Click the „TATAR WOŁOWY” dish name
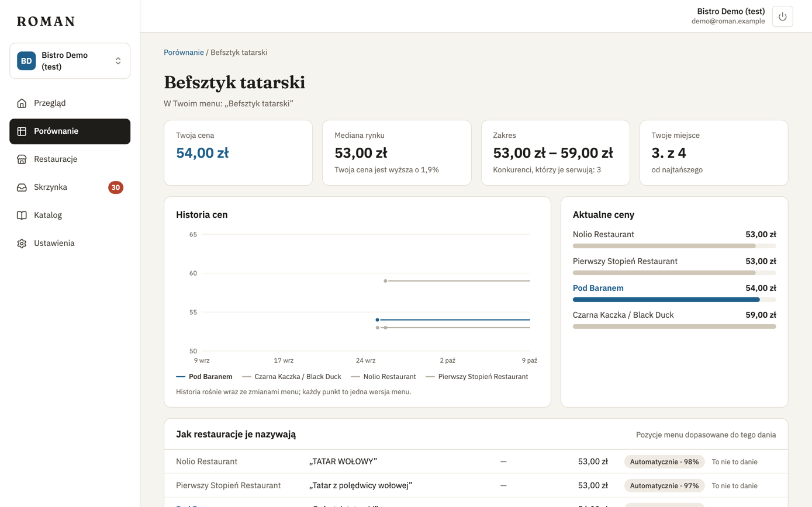Screen dimensions: 812x507 (x=343, y=462)
